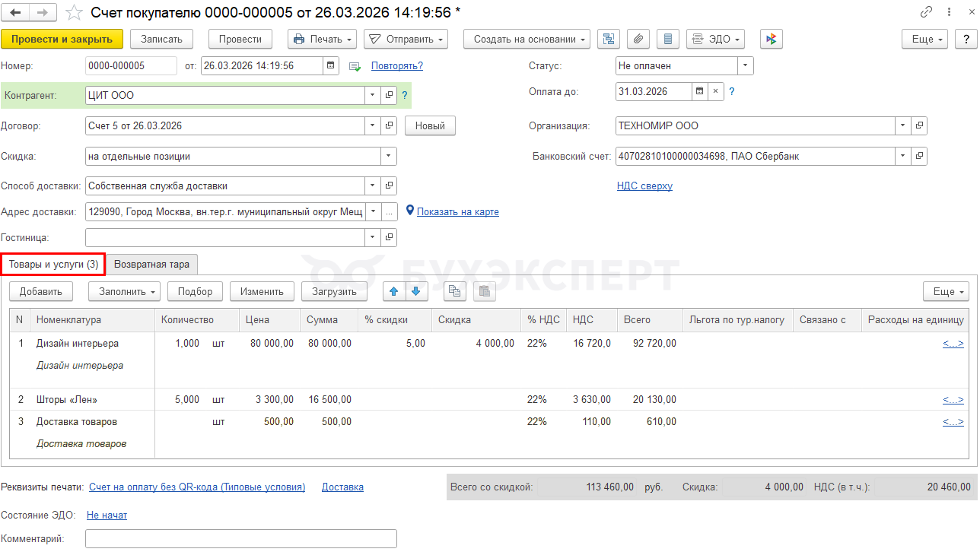
Task: Open the calendar picker for payment due date
Action: coord(699,91)
